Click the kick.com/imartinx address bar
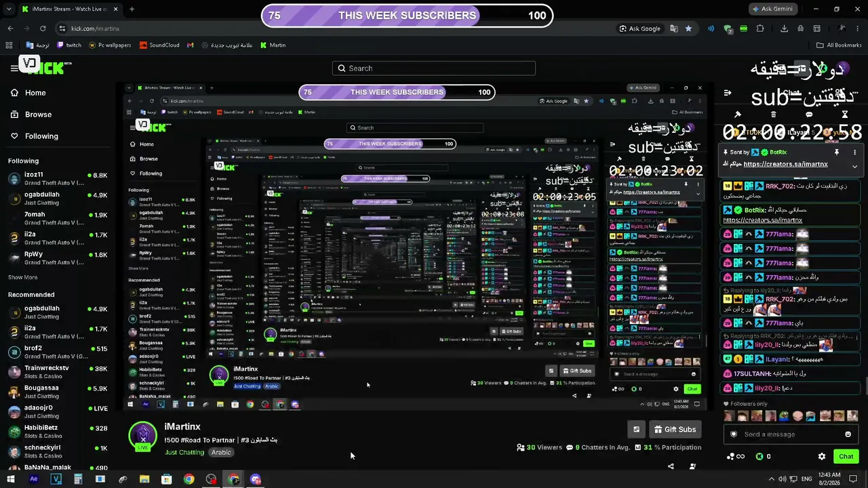 [95, 28]
